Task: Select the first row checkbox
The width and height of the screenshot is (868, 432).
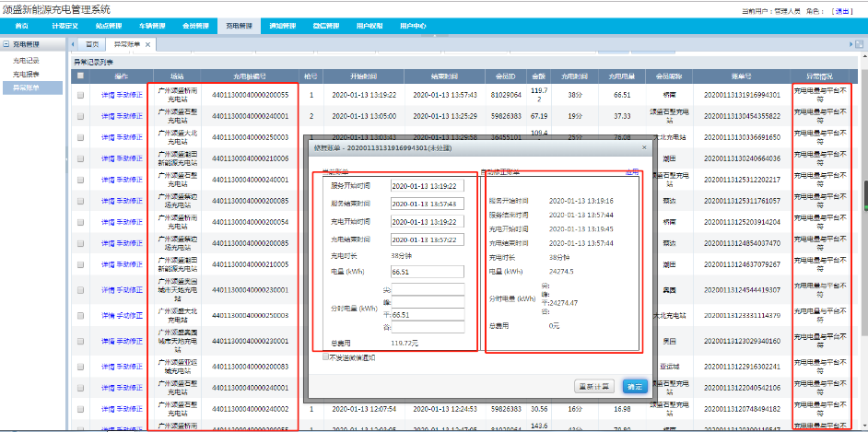Action: [81, 94]
